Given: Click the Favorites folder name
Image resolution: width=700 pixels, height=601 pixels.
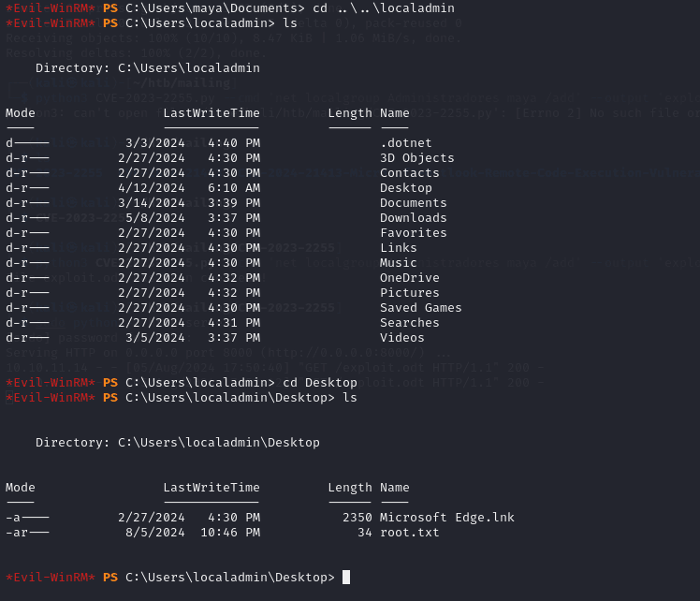Looking at the screenshot, I should (x=413, y=232).
